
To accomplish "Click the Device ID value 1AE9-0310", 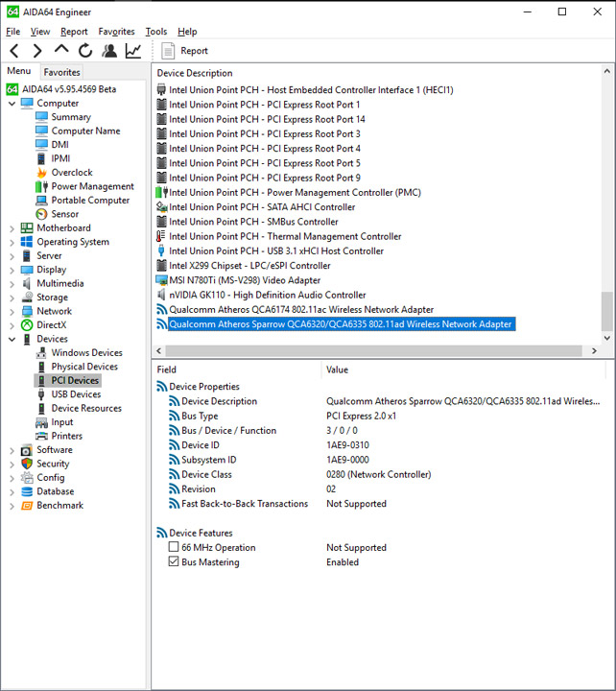I will pos(347,445).
